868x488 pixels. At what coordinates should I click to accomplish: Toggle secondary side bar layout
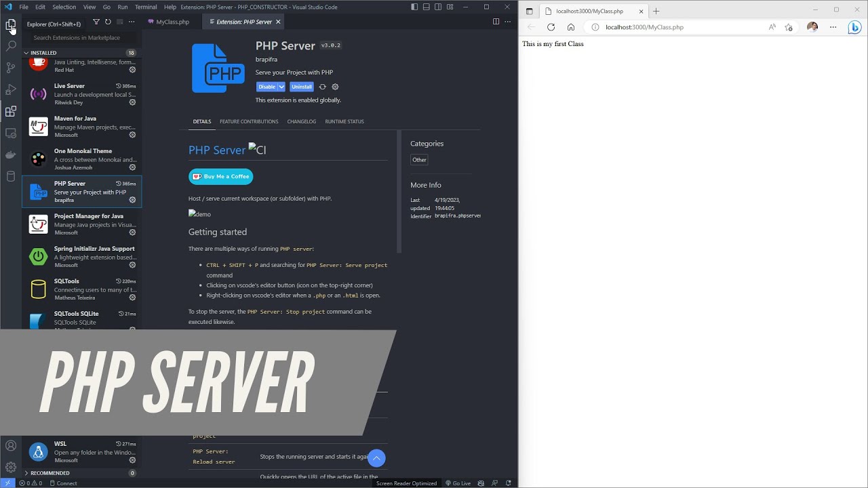click(438, 7)
